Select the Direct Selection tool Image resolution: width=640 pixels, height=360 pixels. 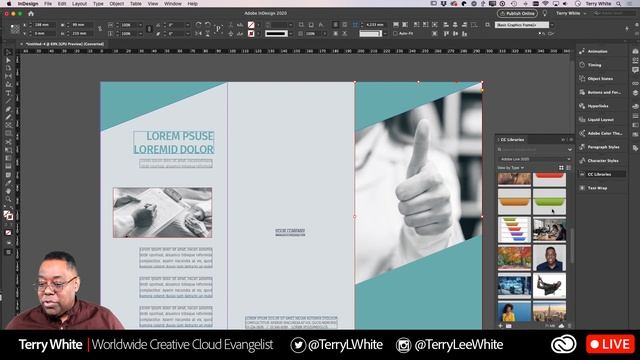(x=8, y=60)
